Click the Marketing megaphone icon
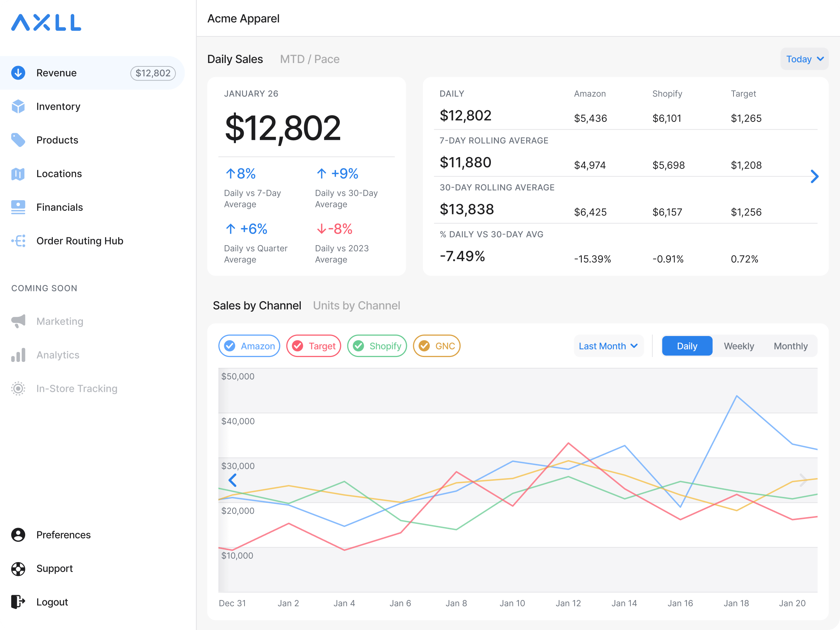Screen dimensions: 840x630 [18, 321]
